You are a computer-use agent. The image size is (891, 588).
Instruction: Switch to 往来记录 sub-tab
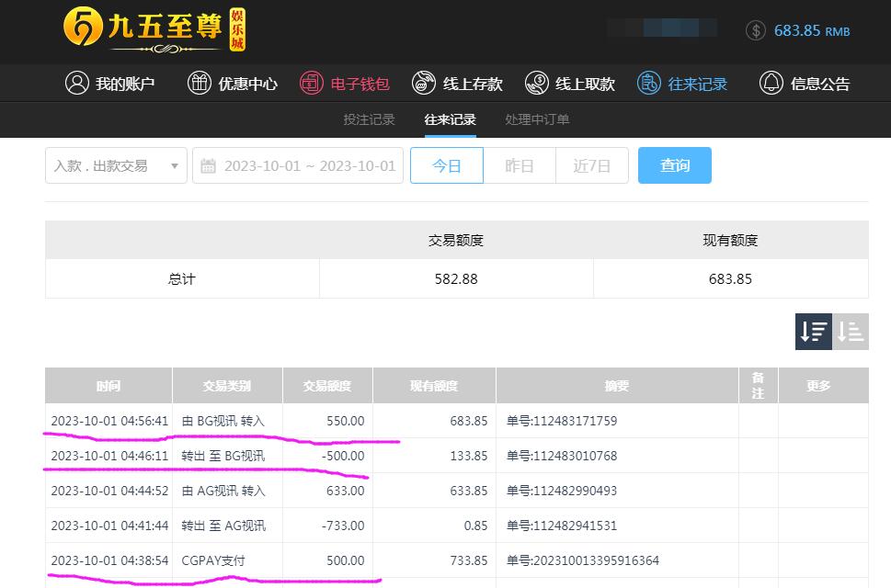coord(450,119)
